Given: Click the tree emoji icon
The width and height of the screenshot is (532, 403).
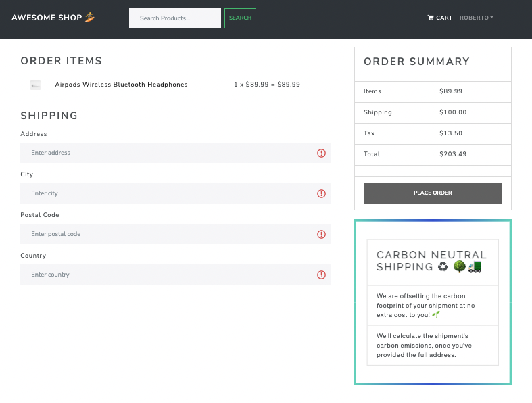Looking at the screenshot, I should point(460,267).
